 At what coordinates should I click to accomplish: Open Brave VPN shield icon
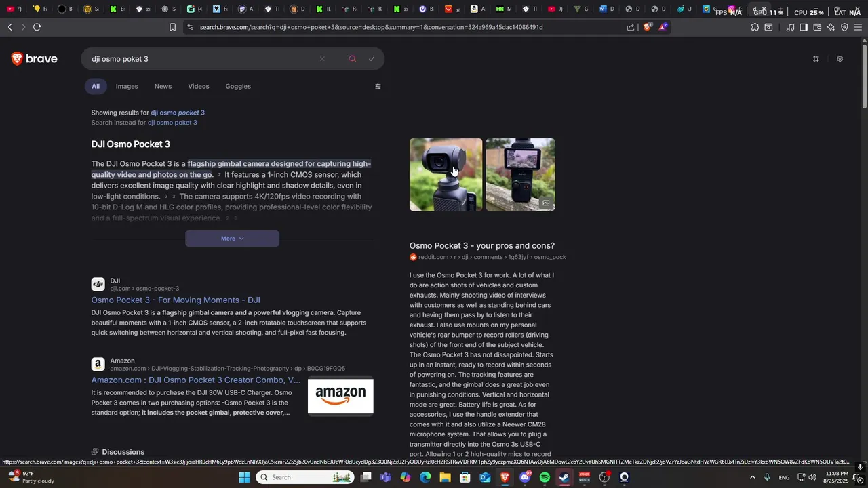pyautogui.click(x=844, y=27)
